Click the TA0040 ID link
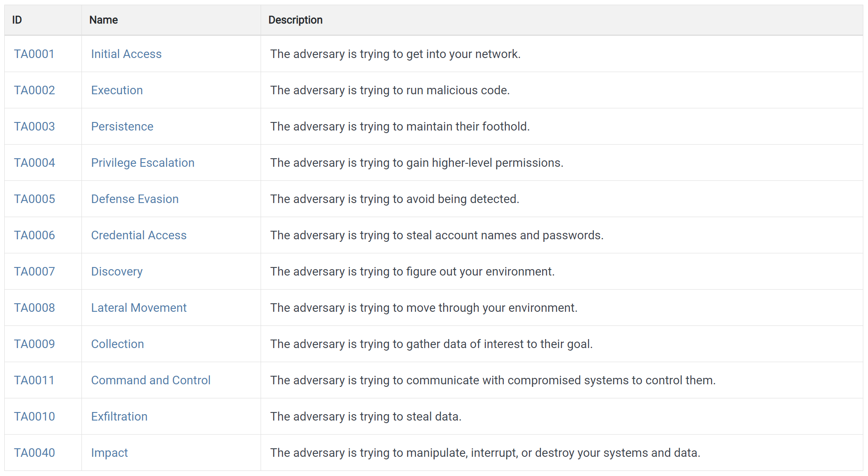Viewport: 868px width, 476px height. click(x=35, y=453)
